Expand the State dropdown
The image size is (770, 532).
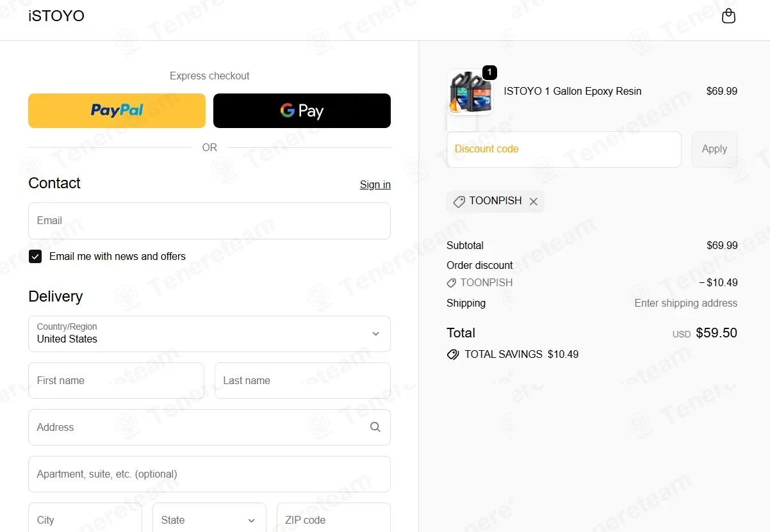coord(209,520)
